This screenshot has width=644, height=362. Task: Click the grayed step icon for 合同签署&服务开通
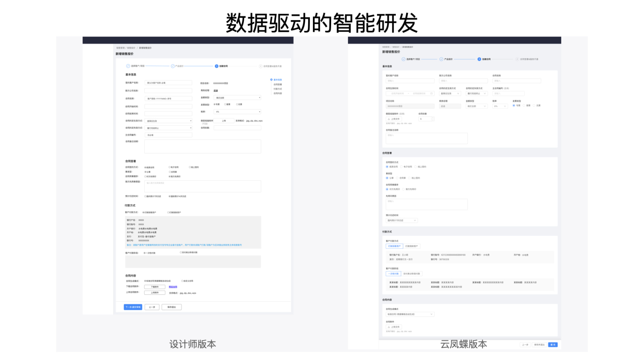pyautogui.click(x=517, y=59)
